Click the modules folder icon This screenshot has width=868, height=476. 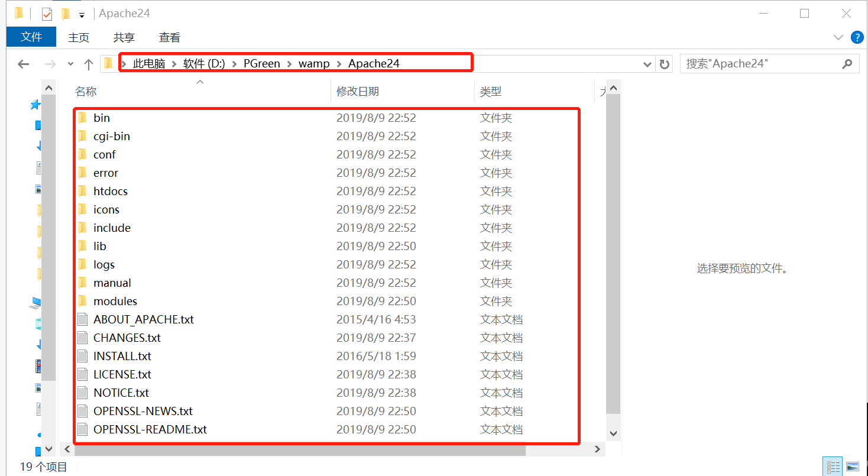[x=83, y=301]
